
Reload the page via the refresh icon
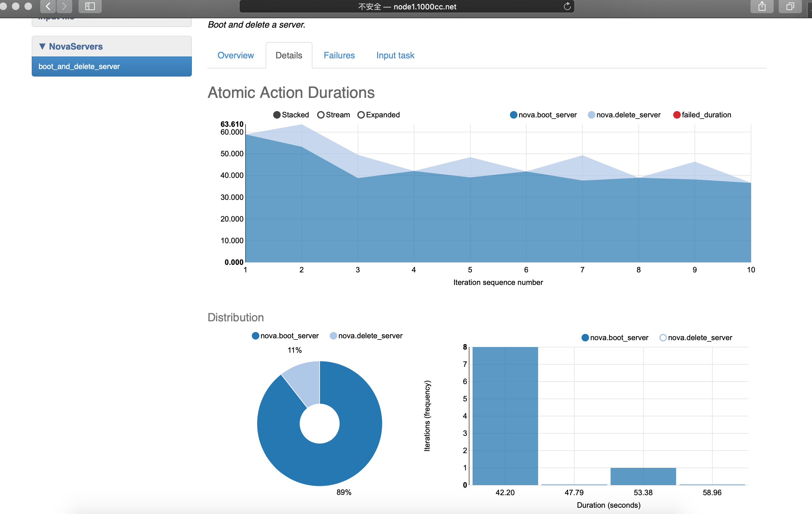coord(567,6)
